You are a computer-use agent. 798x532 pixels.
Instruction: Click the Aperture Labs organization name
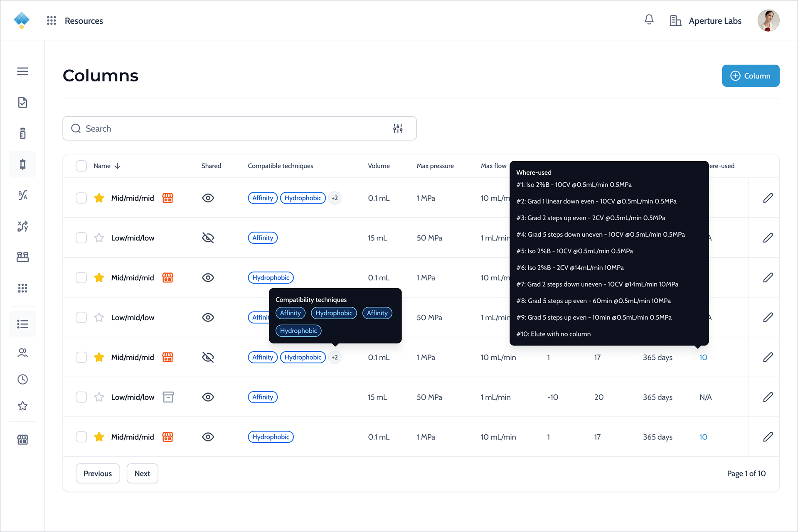click(715, 21)
